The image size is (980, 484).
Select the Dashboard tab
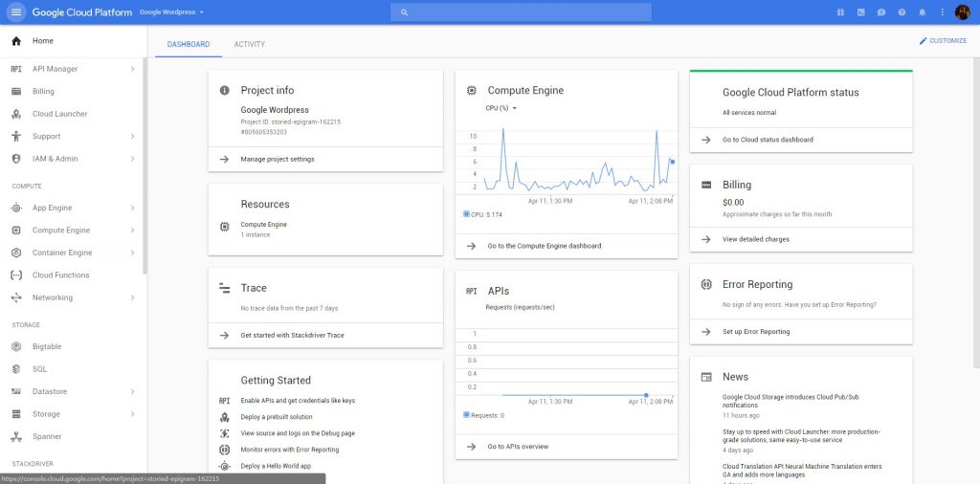pyautogui.click(x=188, y=44)
